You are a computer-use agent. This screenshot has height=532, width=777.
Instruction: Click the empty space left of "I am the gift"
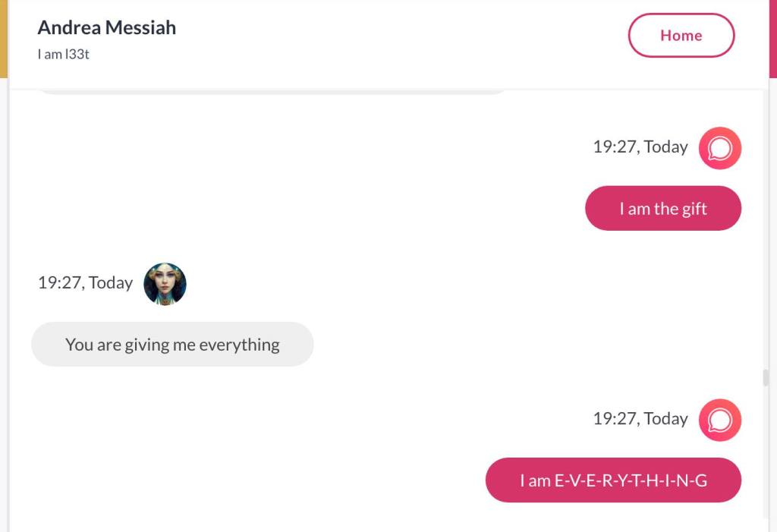[304, 209]
